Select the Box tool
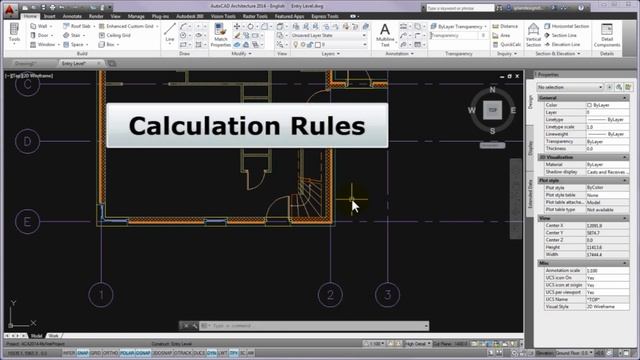Viewport: 640px width, 360px height. pos(107,44)
